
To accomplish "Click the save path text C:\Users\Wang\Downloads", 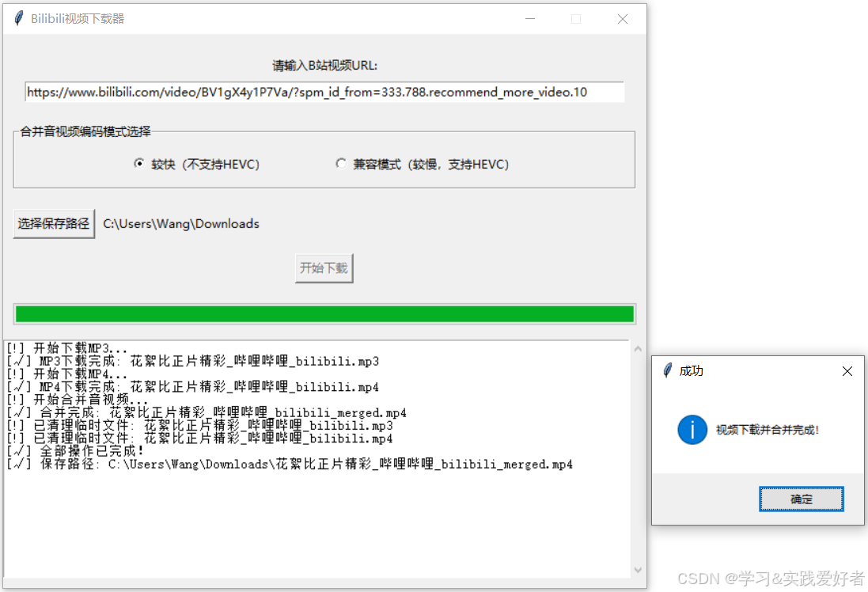I will [x=181, y=224].
